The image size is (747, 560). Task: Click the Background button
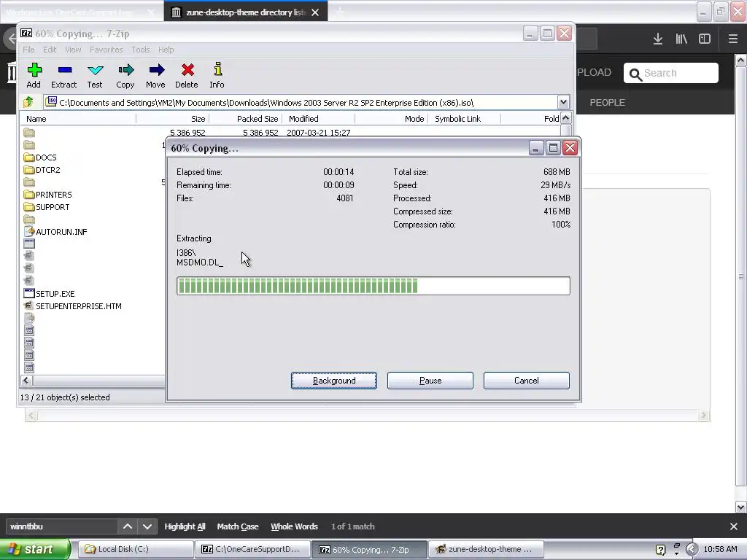334,381
